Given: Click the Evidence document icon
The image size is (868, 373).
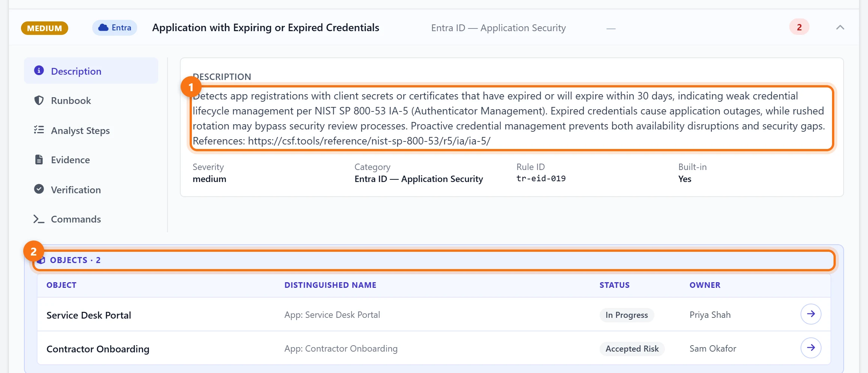Looking at the screenshot, I should [x=39, y=159].
